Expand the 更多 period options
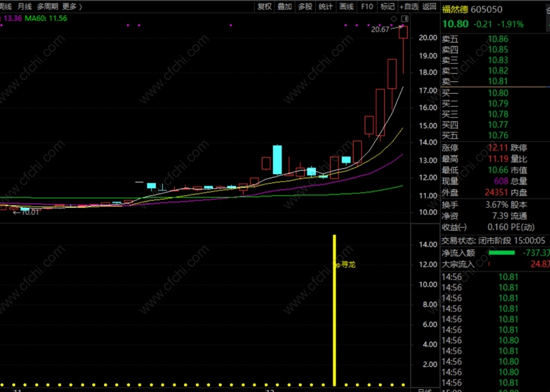 tap(72, 6)
